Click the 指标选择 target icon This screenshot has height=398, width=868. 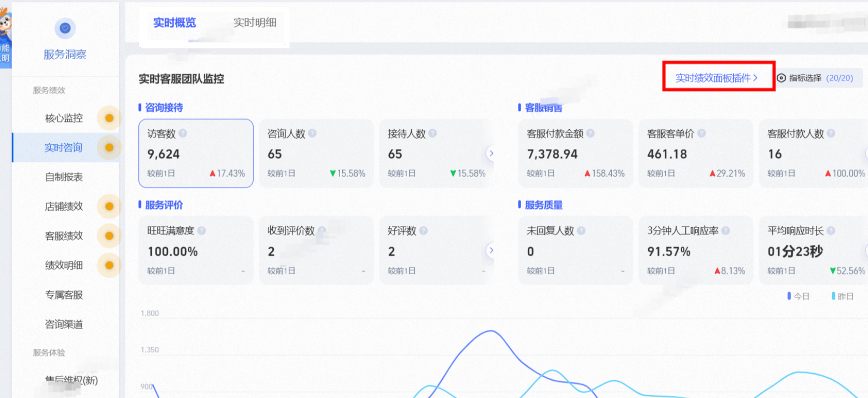[781, 78]
